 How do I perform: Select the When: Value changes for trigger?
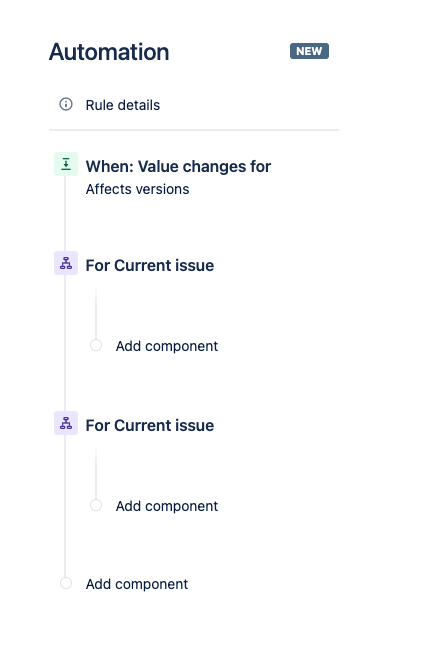[178, 167]
